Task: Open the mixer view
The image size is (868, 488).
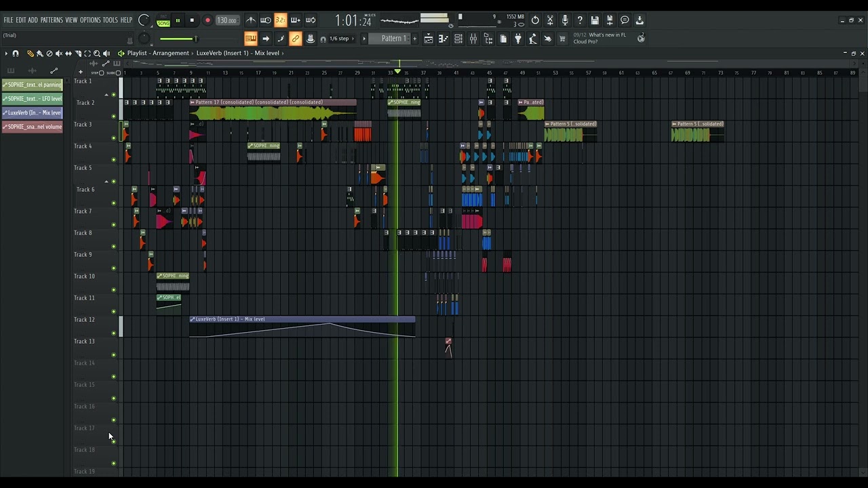Action: point(473,39)
